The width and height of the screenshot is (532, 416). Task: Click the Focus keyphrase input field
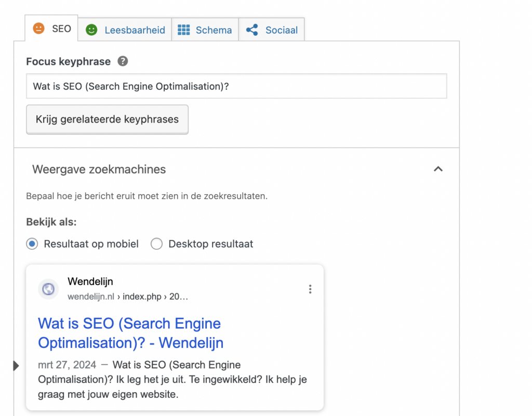pos(236,86)
